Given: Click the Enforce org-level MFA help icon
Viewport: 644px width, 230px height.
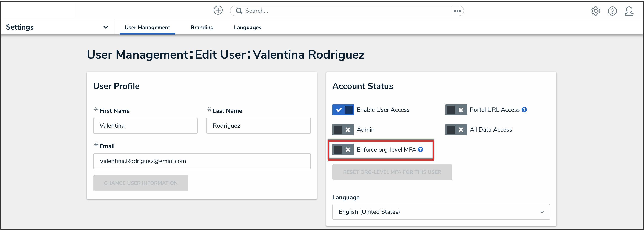Looking at the screenshot, I should pos(421,149).
